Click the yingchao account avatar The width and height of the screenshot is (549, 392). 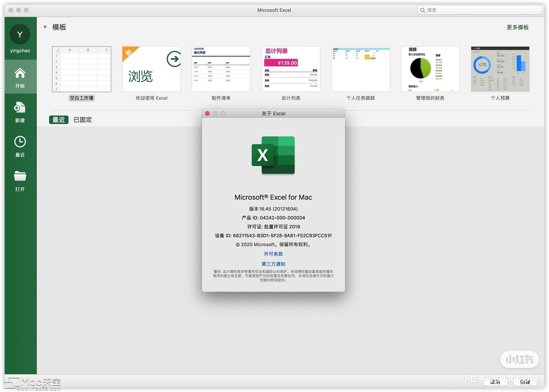20,34
